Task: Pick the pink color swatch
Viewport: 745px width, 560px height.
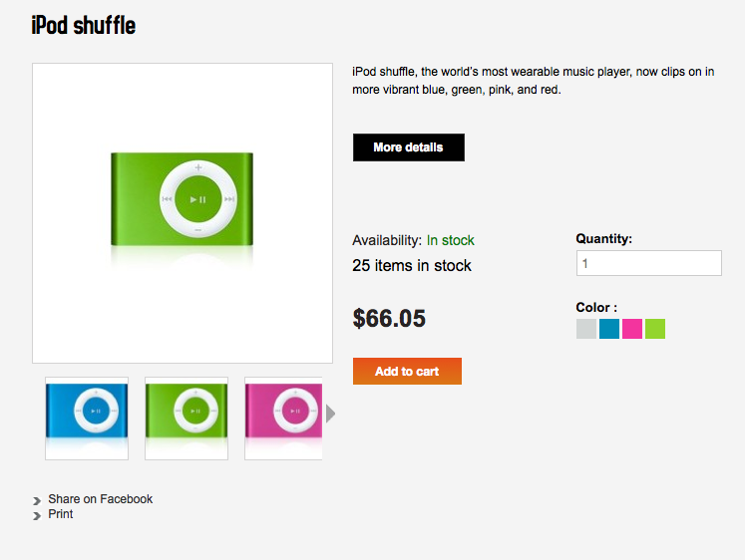Action: tap(632, 329)
